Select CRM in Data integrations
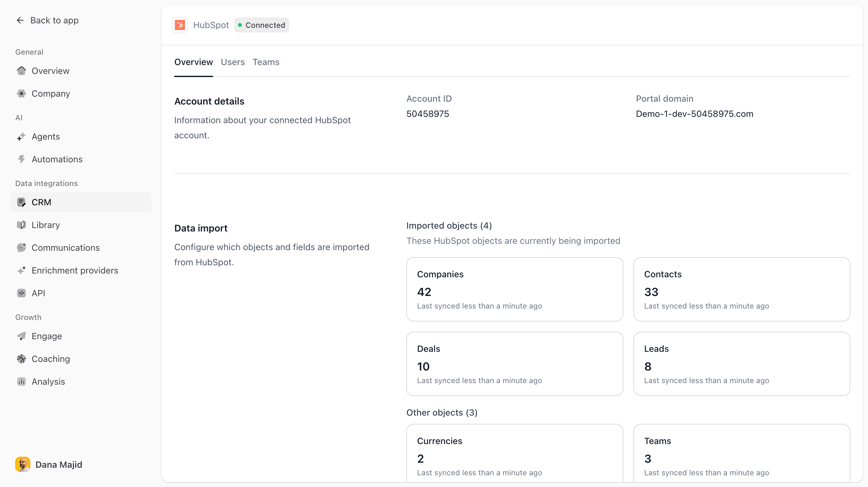Image resolution: width=868 pixels, height=487 pixels. 81,202
